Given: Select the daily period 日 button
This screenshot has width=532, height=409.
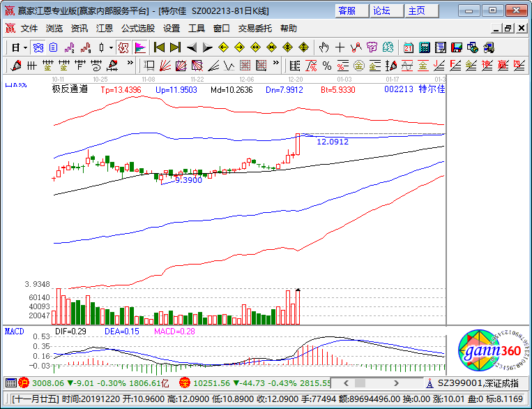Looking at the screenshot, I should [15, 48].
